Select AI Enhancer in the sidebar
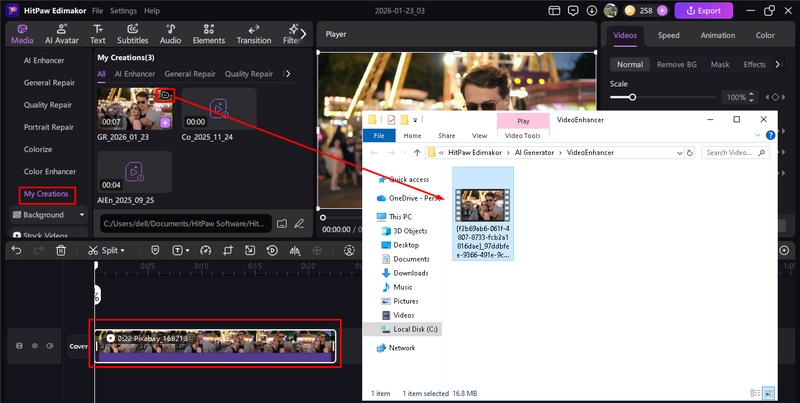800x403 pixels. click(44, 60)
